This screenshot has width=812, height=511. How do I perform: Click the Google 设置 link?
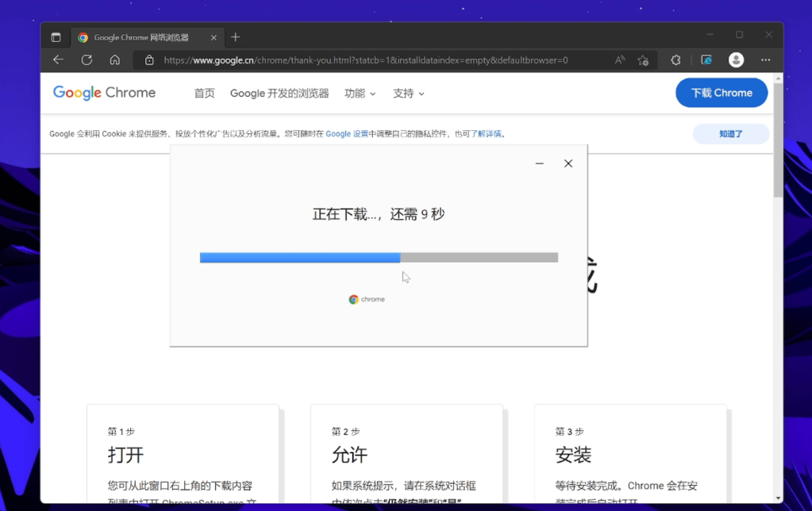(346, 133)
